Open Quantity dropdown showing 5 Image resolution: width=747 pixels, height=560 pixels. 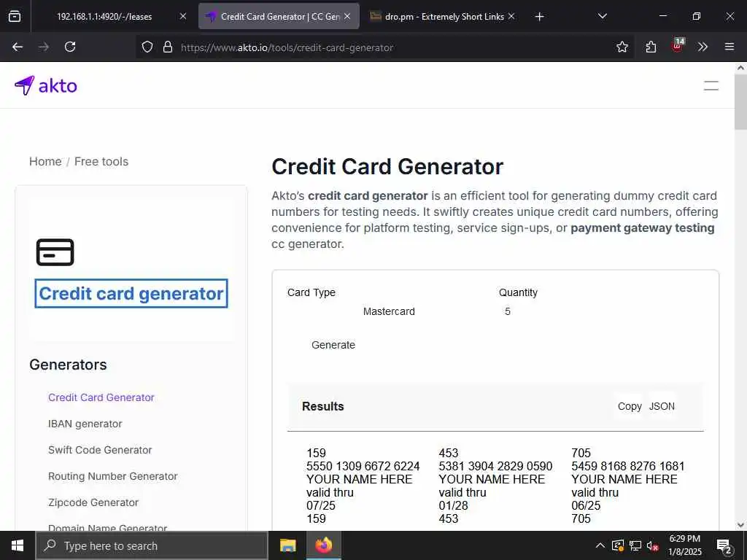click(x=508, y=311)
